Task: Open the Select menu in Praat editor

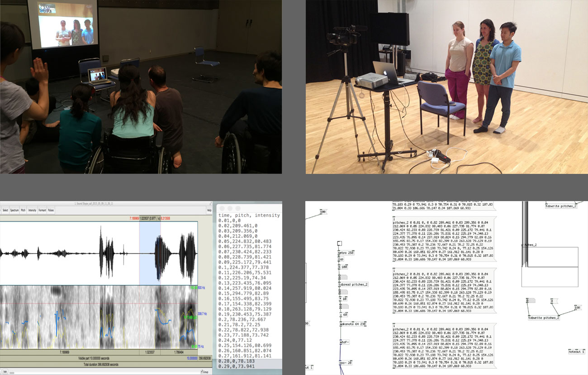Action: click(5, 210)
